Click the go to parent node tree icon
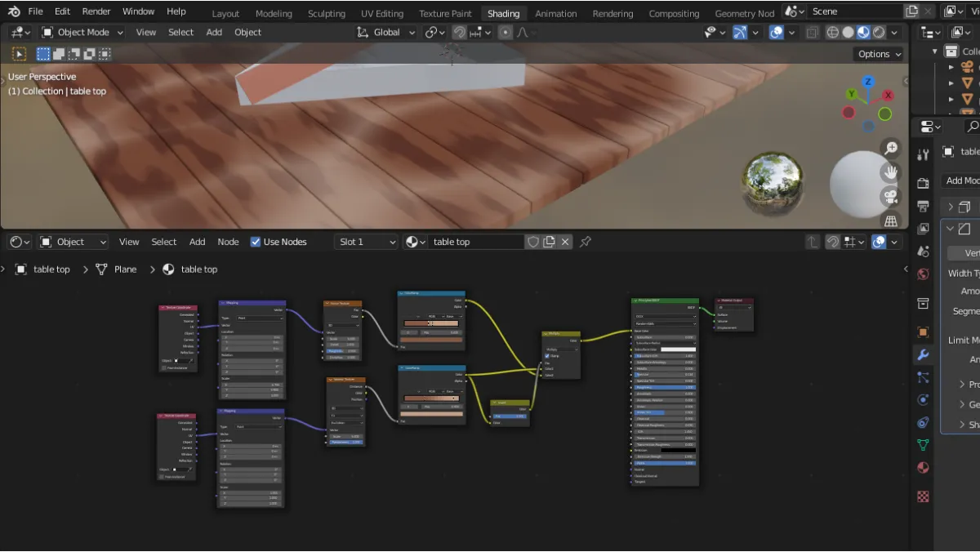This screenshot has height=552, width=980. (x=813, y=242)
